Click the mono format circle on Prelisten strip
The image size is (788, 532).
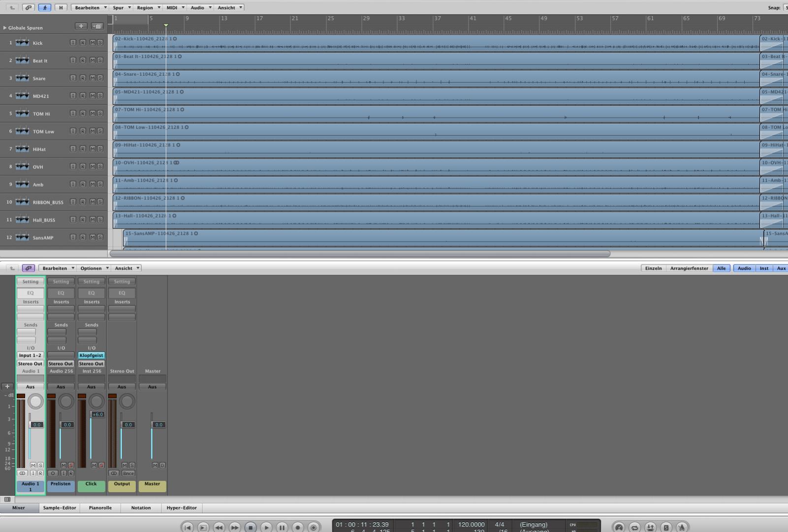tap(53, 473)
